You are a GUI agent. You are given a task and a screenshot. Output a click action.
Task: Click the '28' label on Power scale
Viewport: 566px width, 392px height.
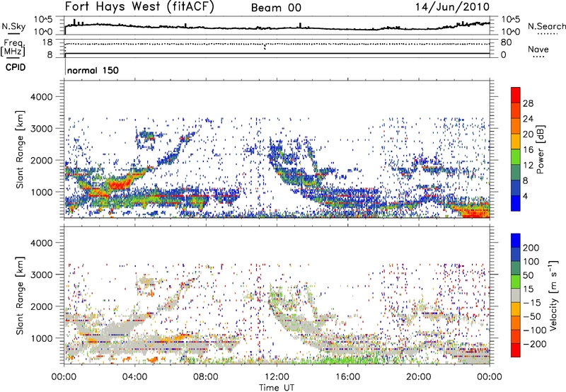(x=528, y=103)
